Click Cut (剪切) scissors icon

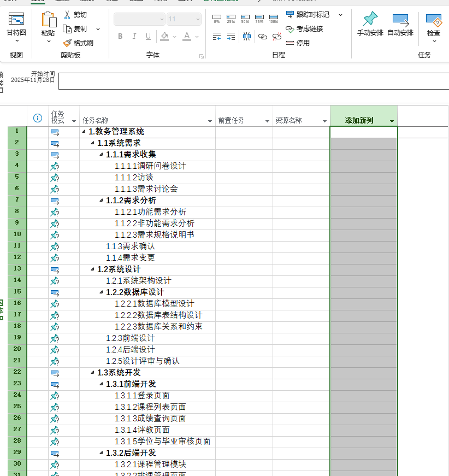point(67,15)
